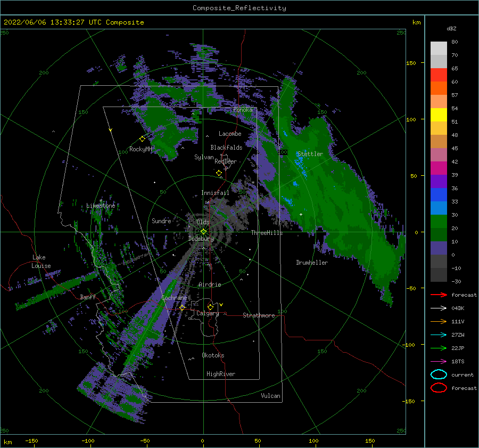Click the -150 tick on bottom axis

[31, 441]
